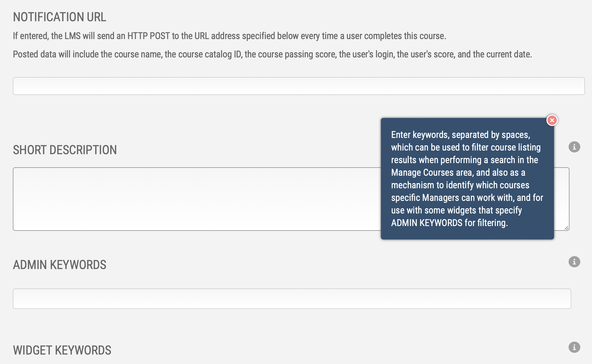Focus the Notification URL input field
This screenshot has width=592, height=364.
tap(299, 86)
